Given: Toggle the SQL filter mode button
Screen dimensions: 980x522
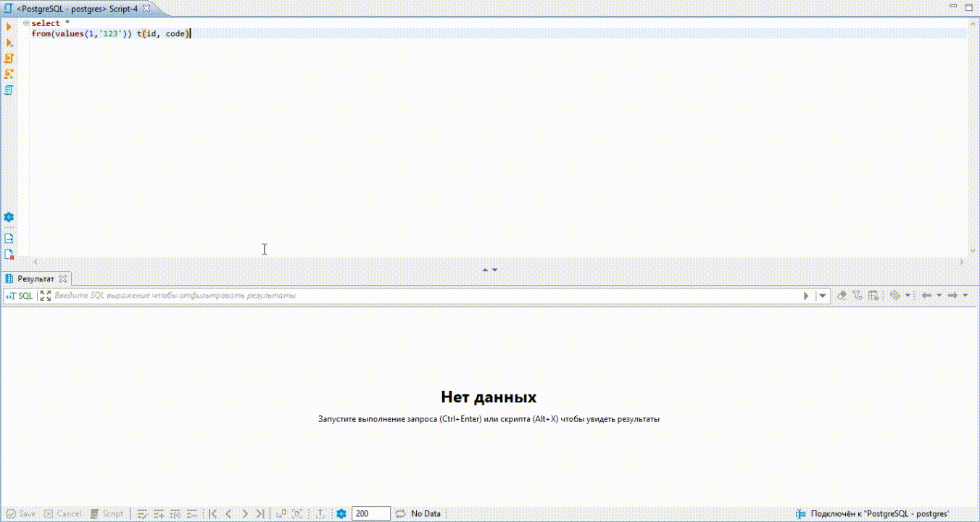Looking at the screenshot, I should (20, 296).
